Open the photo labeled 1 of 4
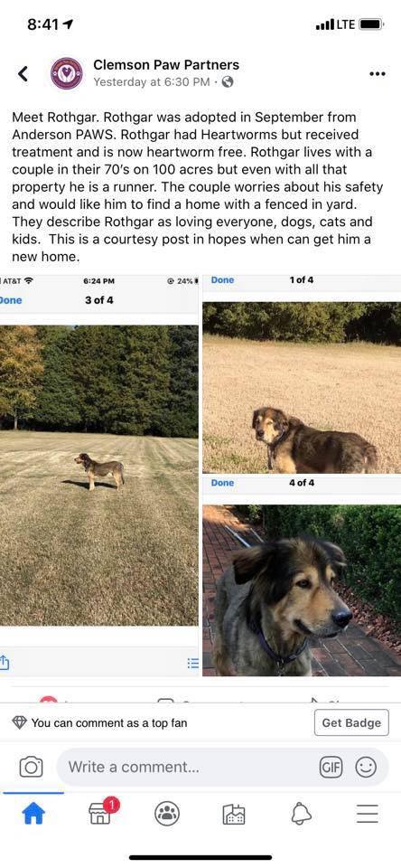401x868 pixels. click(x=302, y=388)
